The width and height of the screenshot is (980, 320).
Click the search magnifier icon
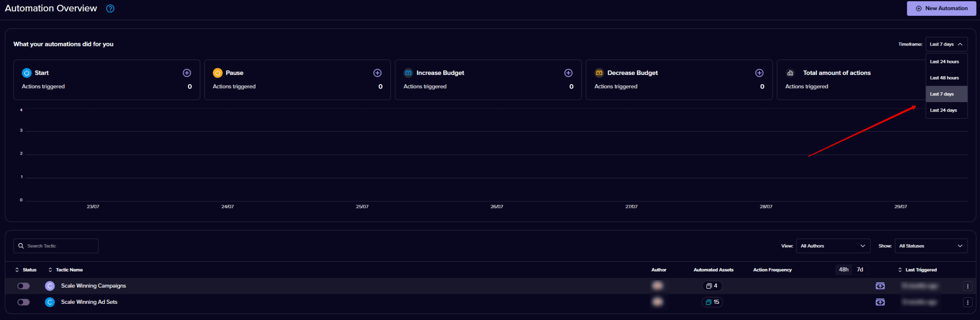[21, 246]
